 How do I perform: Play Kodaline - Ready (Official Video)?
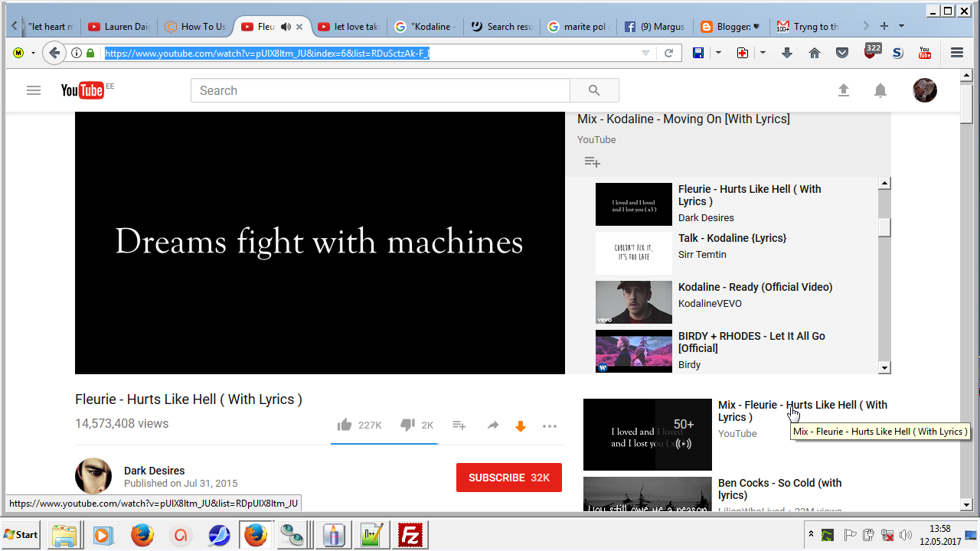[755, 287]
